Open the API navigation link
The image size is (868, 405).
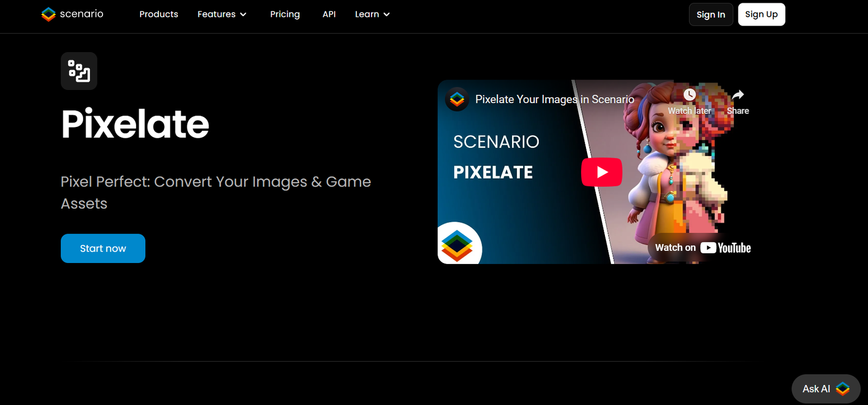click(329, 14)
